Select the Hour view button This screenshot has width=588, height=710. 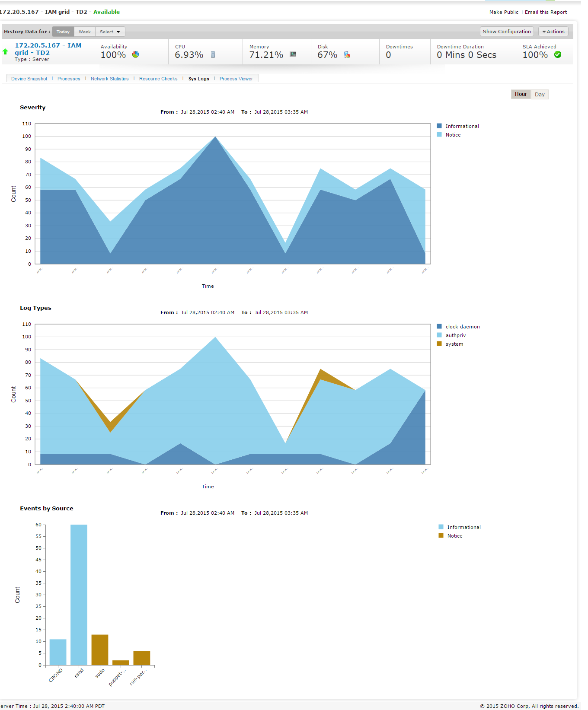pos(521,94)
